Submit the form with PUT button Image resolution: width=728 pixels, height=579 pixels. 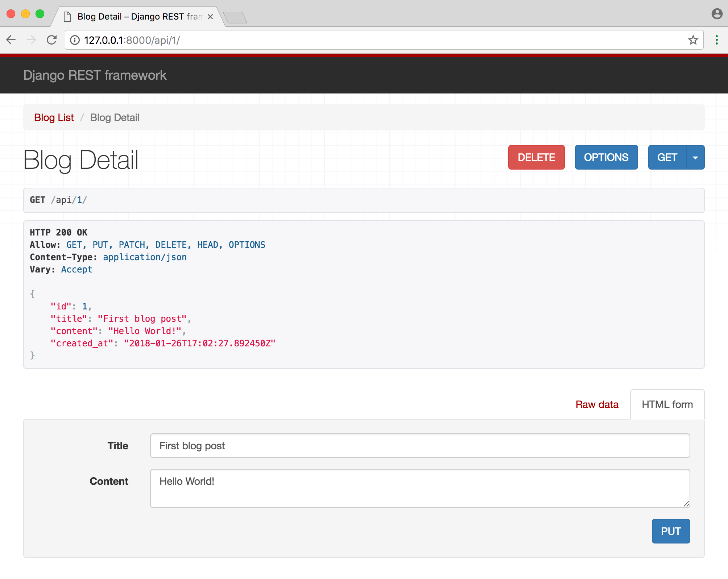(x=670, y=531)
